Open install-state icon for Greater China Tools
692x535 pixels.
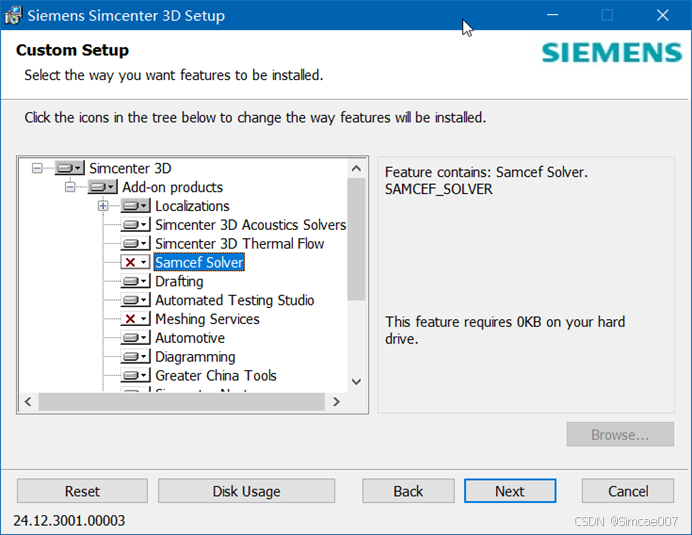135,376
